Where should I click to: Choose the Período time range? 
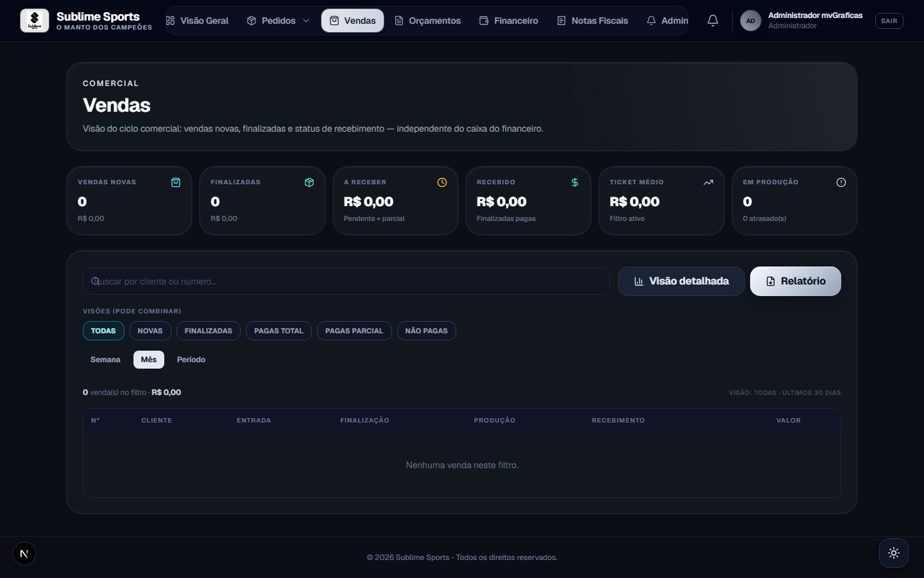click(x=191, y=360)
